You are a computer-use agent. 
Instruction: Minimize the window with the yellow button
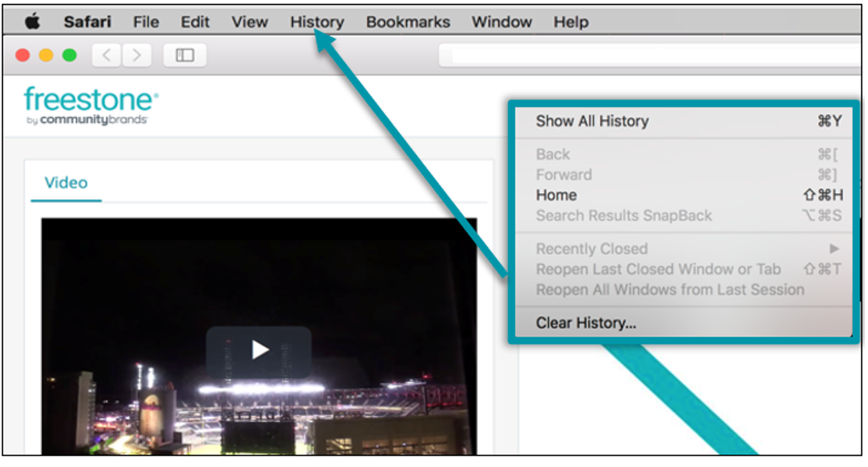46,55
